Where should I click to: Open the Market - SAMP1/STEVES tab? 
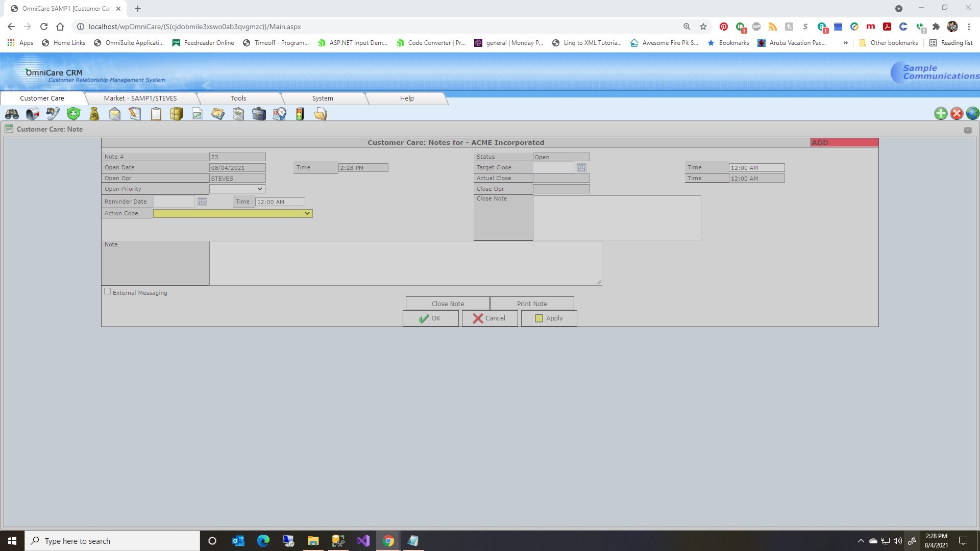coord(140,98)
